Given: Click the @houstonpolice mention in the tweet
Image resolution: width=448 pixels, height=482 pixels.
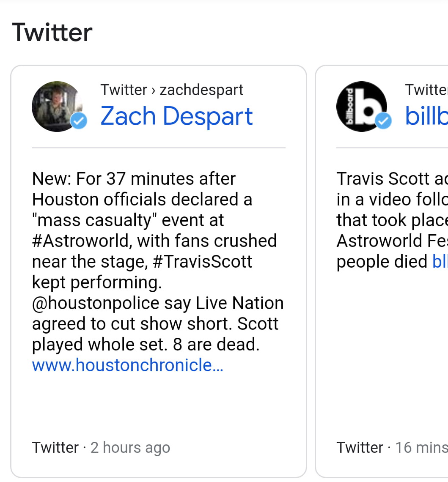Looking at the screenshot, I should (96, 303).
